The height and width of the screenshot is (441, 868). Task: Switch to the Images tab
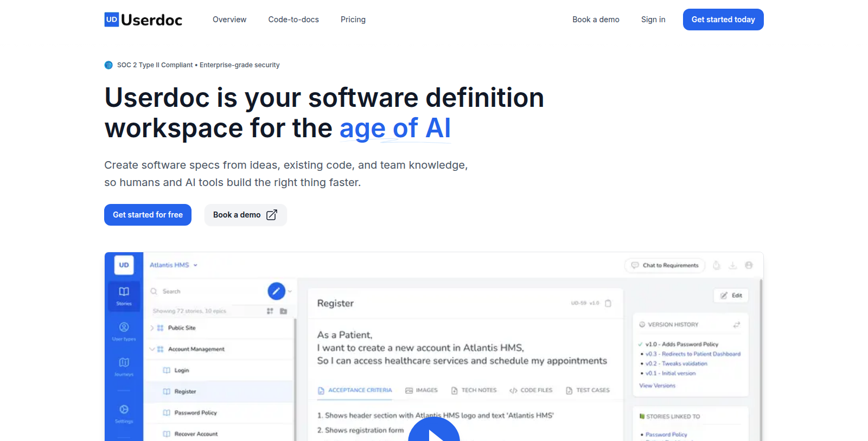[422, 390]
